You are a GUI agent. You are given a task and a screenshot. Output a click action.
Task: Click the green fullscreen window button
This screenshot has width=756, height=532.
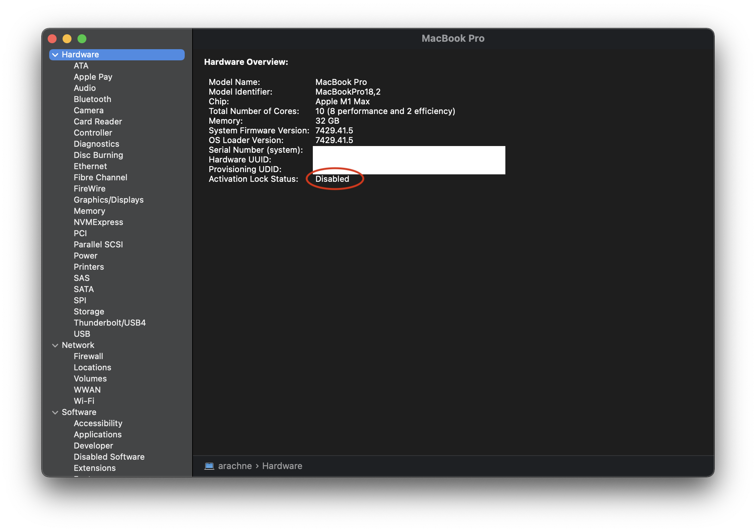(82, 39)
